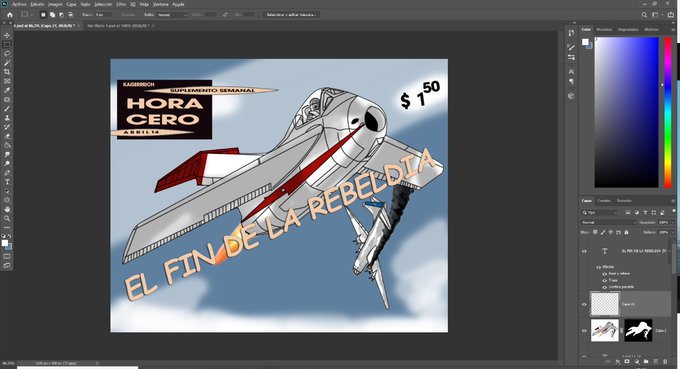
Task: Open the Edición menu
Action: coord(37,4)
